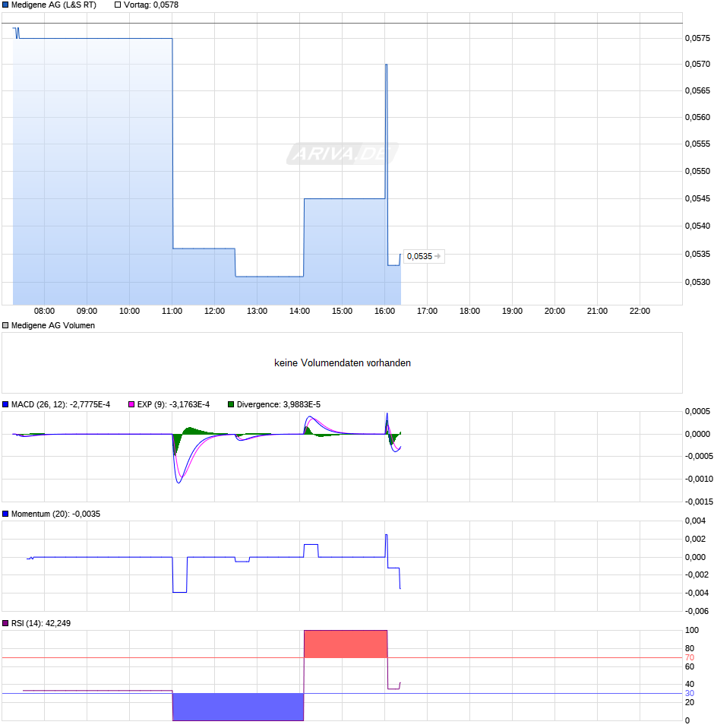Click the 19:00 time axis label

[512, 311]
